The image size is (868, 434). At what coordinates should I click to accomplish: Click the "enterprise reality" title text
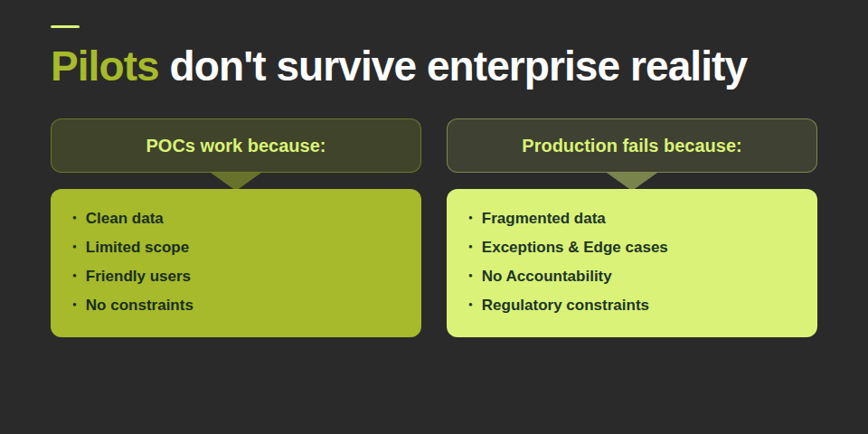[x=587, y=67]
